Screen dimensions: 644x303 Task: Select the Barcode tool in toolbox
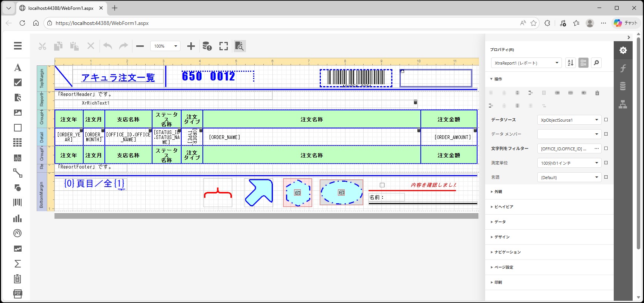click(18, 203)
